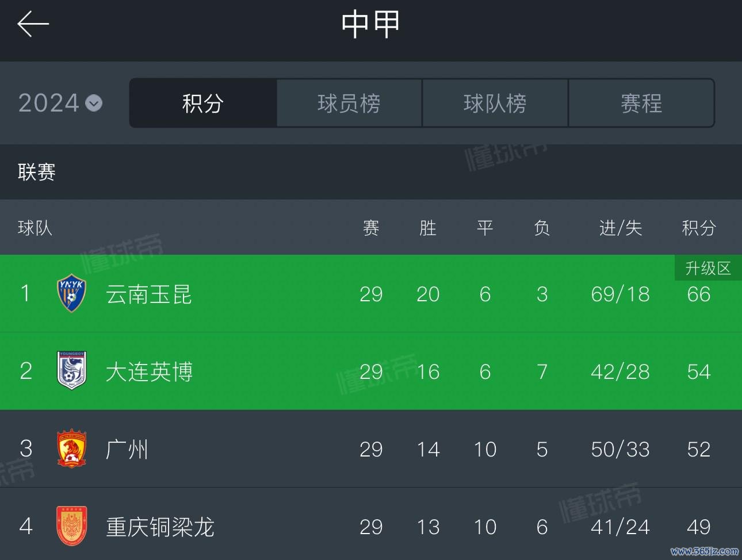
Task: Click the 中甲 page title
Action: (370, 24)
